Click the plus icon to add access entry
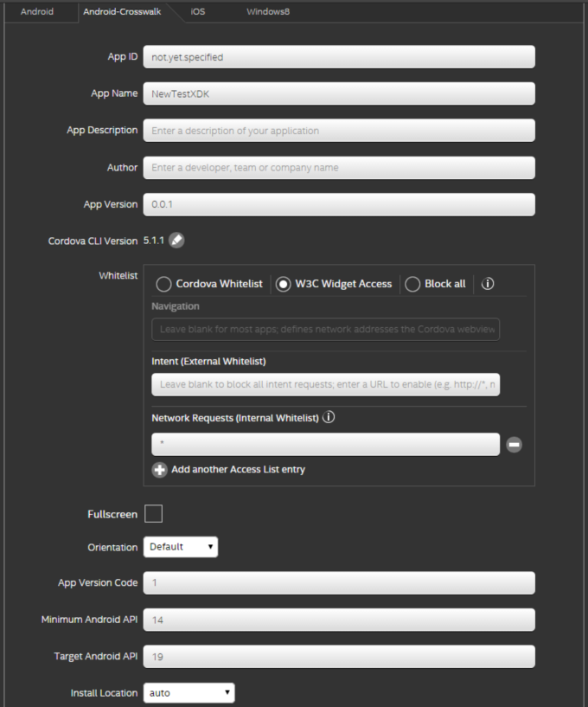This screenshot has width=588, height=707. click(159, 470)
